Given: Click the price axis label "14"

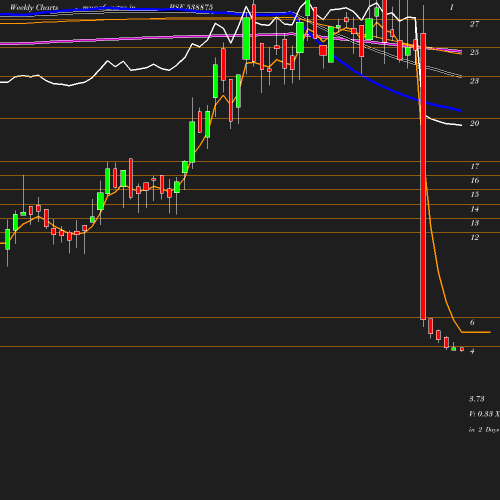Looking at the screenshot, I should pos(475,209).
